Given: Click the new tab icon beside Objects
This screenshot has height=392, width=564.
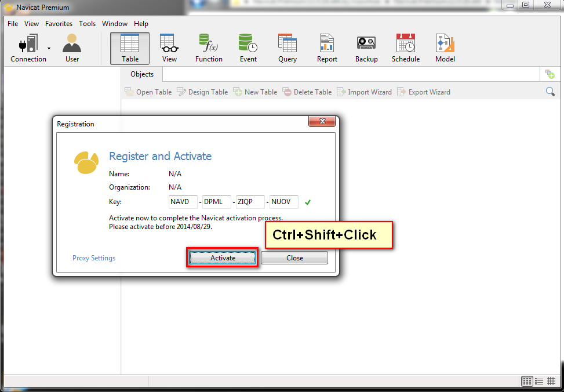Looking at the screenshot, I should pos(550,74).
